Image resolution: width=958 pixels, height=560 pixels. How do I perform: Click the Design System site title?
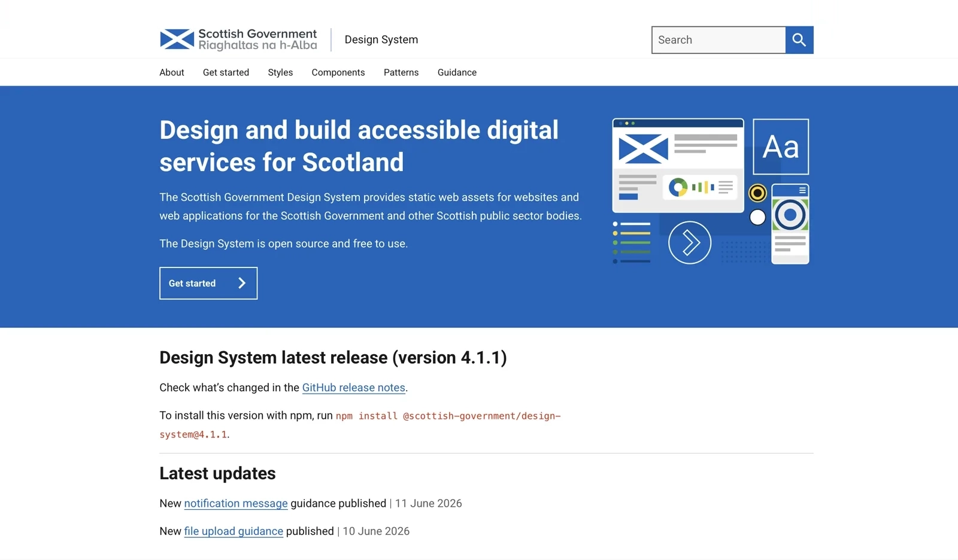pos(381,39)
